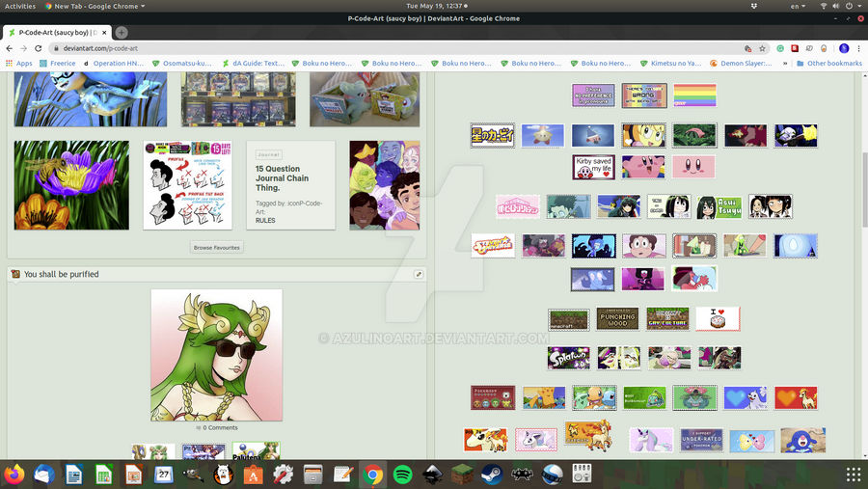Open the Calendar app in the dock
Image resolution: width=868 pixels, height=489 pixels.
(163, 475)
